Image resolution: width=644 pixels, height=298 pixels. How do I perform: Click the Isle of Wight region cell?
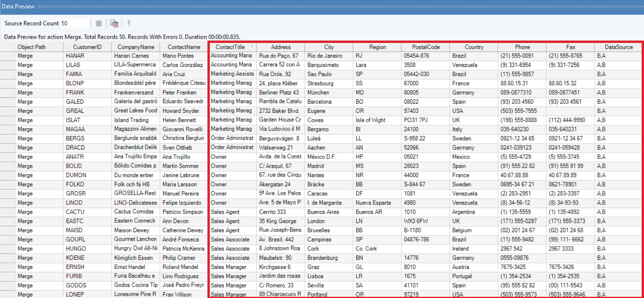[377, 120]
